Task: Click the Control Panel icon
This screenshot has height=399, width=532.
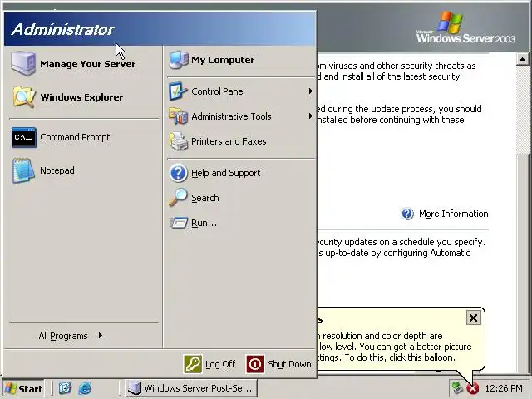Action: [x=178, y=91]
